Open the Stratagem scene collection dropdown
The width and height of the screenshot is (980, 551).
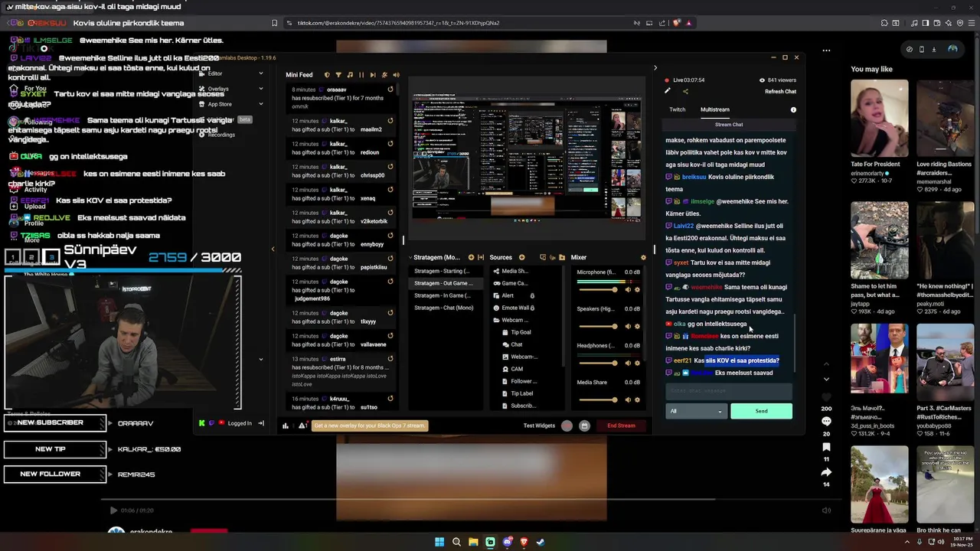pos(437,257)
